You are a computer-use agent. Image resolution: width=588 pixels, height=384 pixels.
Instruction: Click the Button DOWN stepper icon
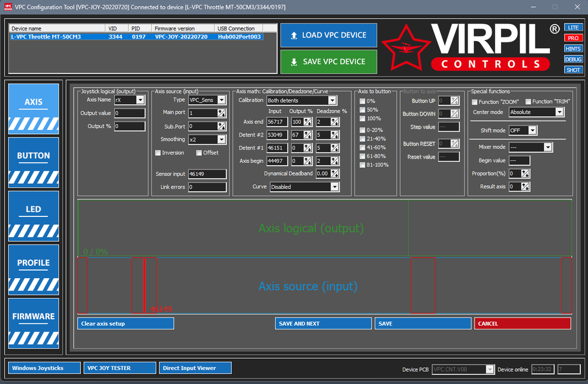point(455,114)
